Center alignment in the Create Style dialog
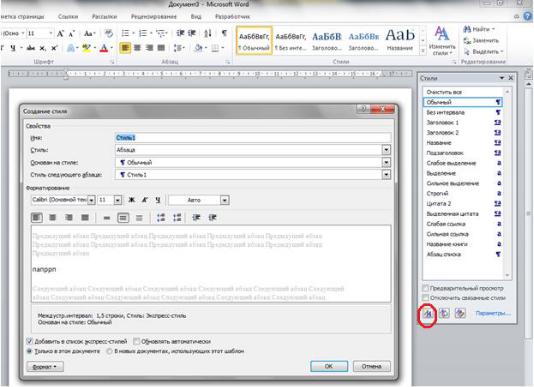 click(52, 217)
